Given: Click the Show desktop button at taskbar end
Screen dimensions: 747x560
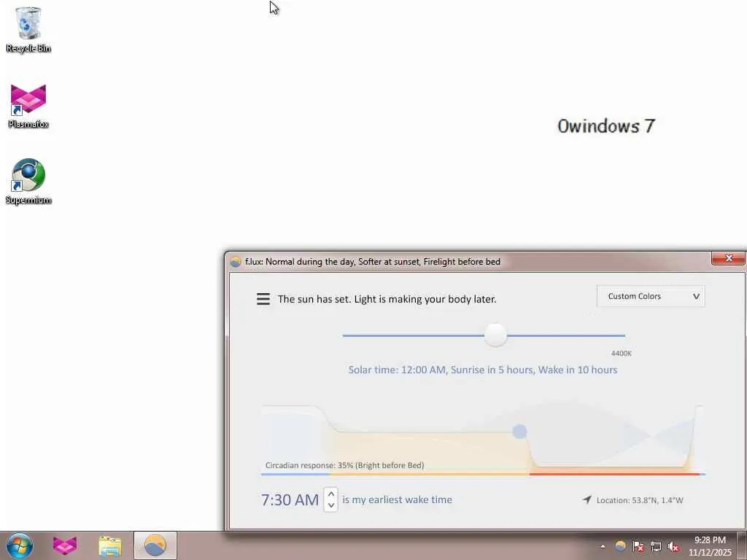Looking at the screenshot, I should point(742,545).
